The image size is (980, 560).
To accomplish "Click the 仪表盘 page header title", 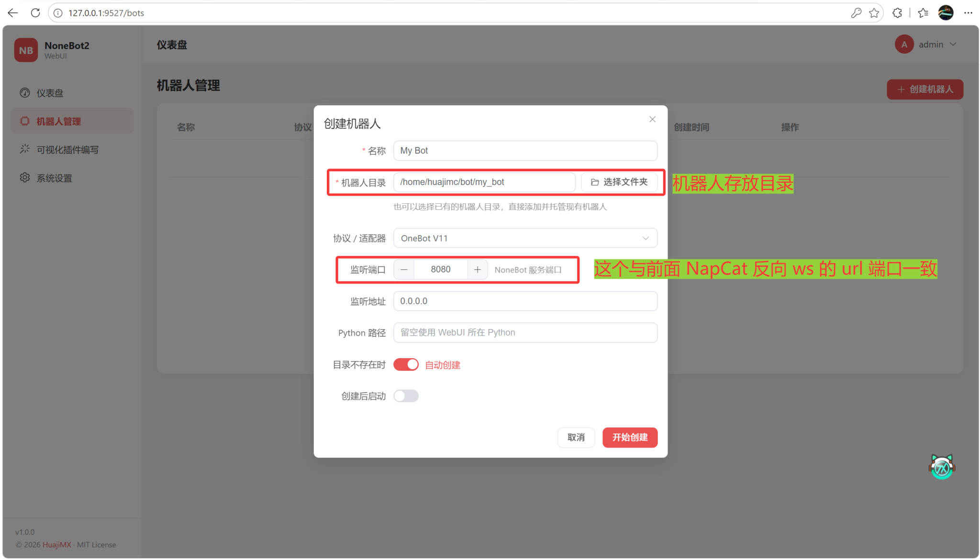I will (172, 45).
